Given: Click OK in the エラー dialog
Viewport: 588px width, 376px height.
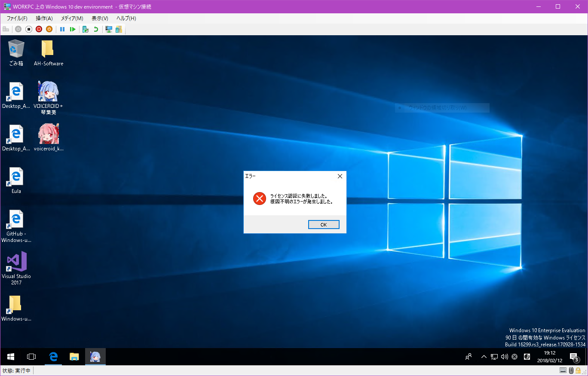Looking at the screenshot, I should pyautogui.click(x=324, y=225).
